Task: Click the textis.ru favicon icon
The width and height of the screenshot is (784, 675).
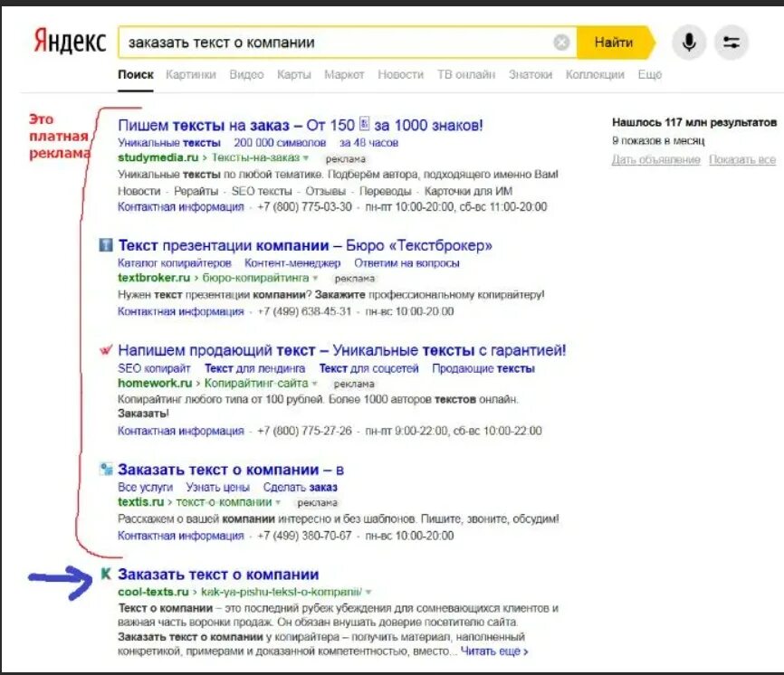Action: coord(106,470)
